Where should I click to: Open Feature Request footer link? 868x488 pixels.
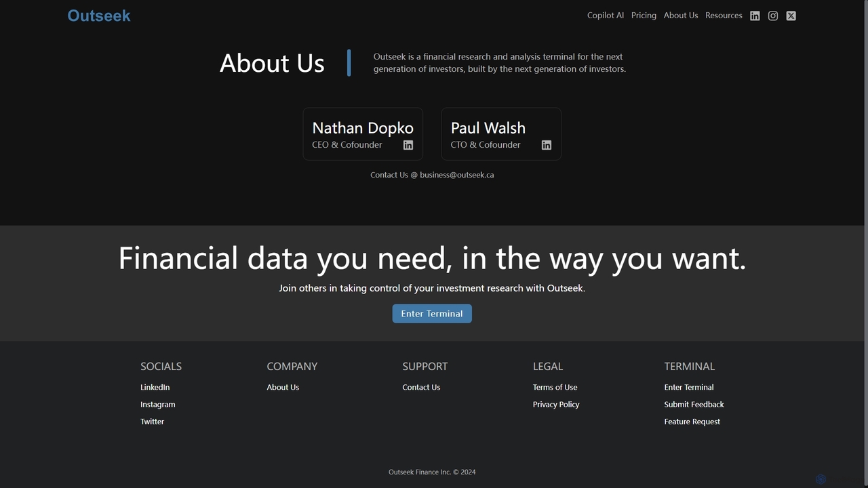pos(692,422)
